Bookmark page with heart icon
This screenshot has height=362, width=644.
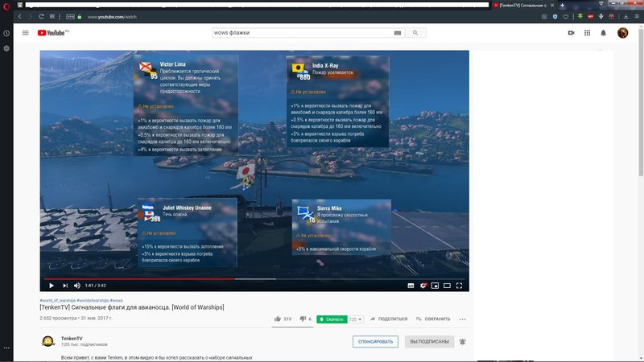[566, 17]
